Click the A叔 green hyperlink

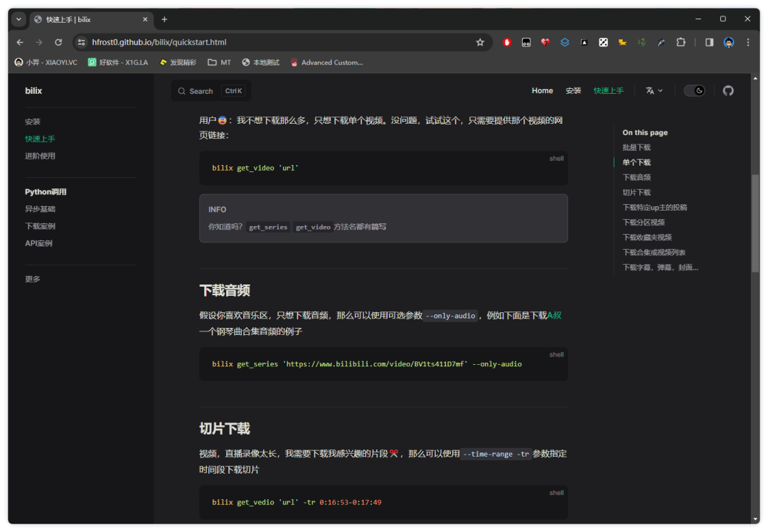click(554, 315)
